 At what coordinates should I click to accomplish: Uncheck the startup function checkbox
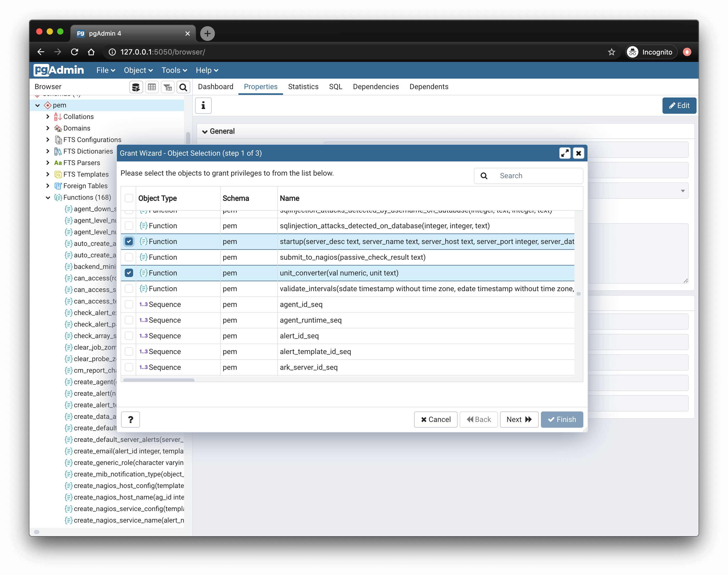click(x=129, y=241)
